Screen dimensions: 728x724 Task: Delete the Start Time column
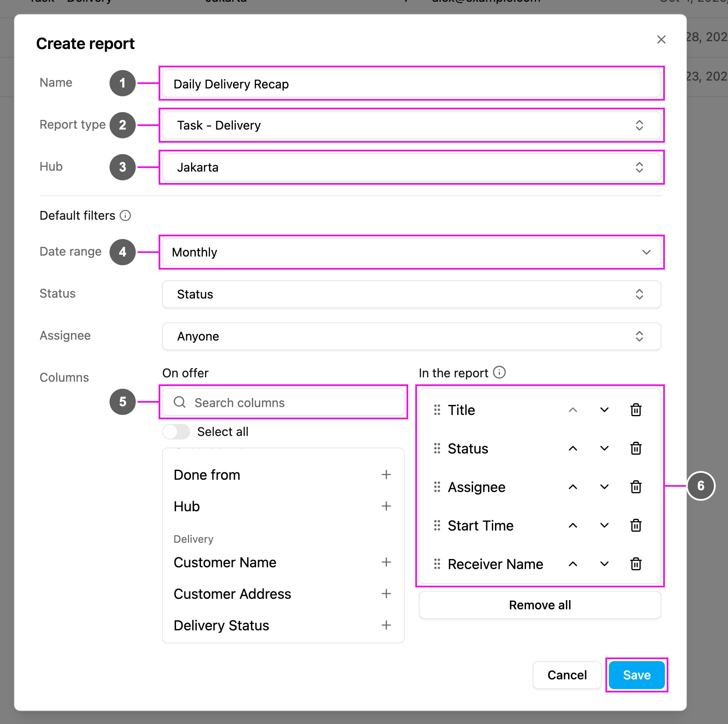click(x=636, y=526)
